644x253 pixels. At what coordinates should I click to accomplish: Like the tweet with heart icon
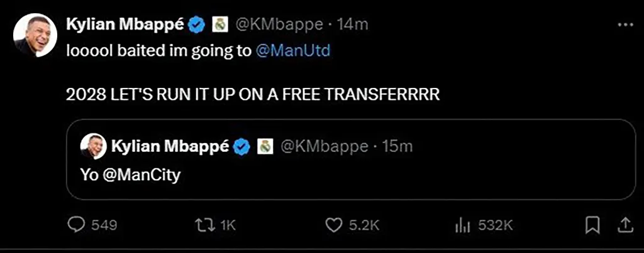tap(333, 224)
